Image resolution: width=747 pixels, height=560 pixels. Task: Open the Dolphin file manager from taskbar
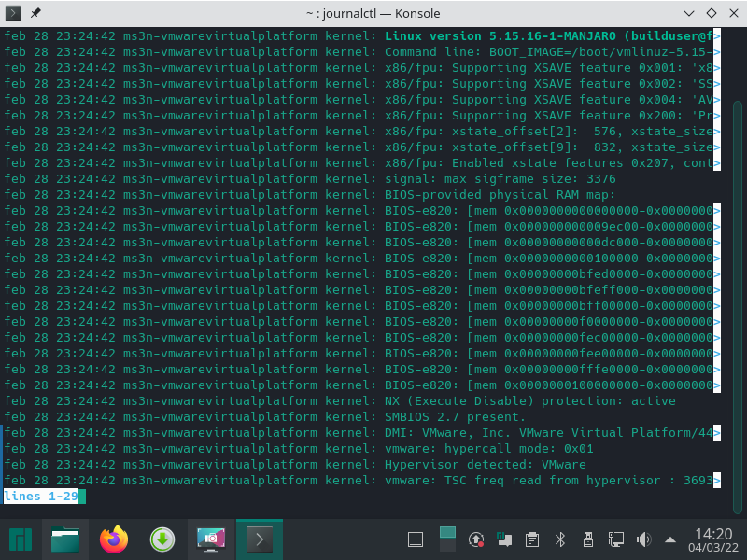(65, 539)
